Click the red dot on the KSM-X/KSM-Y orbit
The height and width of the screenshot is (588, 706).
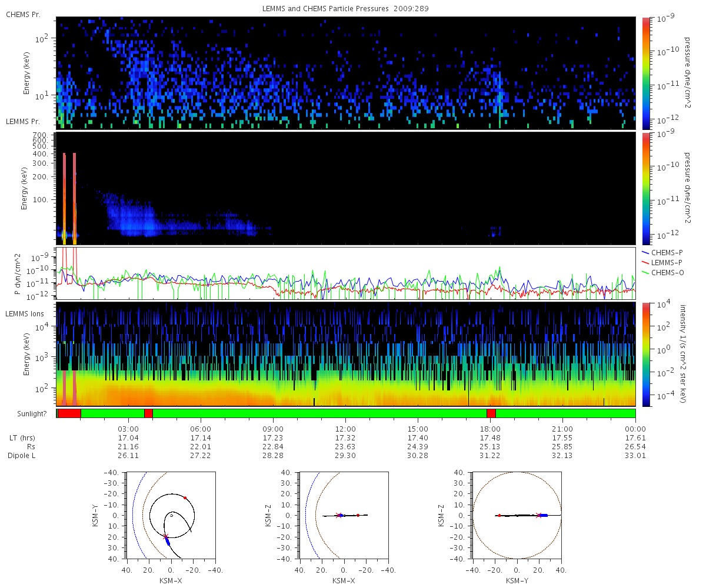[x=185, y=497]
